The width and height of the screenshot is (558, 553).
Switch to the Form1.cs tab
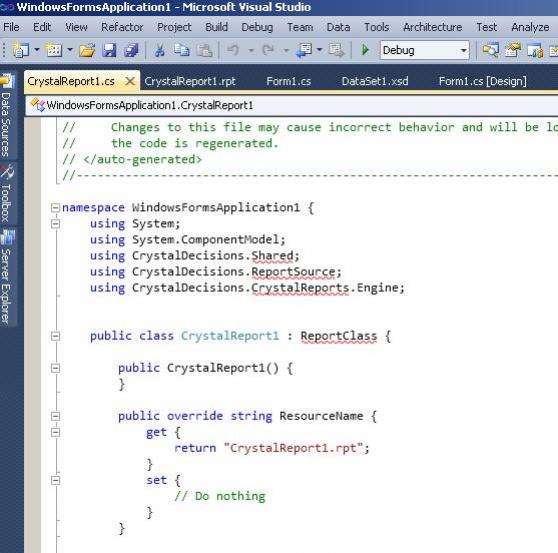click(289, 81)
